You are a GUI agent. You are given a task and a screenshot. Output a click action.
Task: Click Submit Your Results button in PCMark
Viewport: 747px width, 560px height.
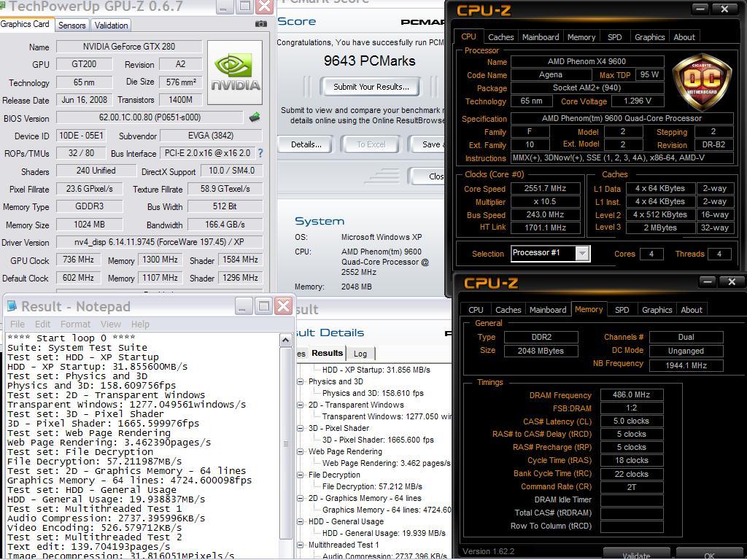click(371, 87)
